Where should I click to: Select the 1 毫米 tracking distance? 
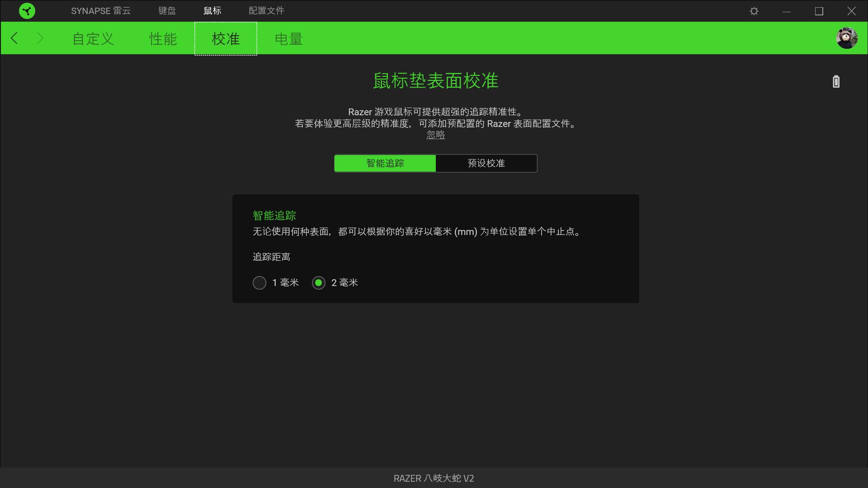click(259, 282)
